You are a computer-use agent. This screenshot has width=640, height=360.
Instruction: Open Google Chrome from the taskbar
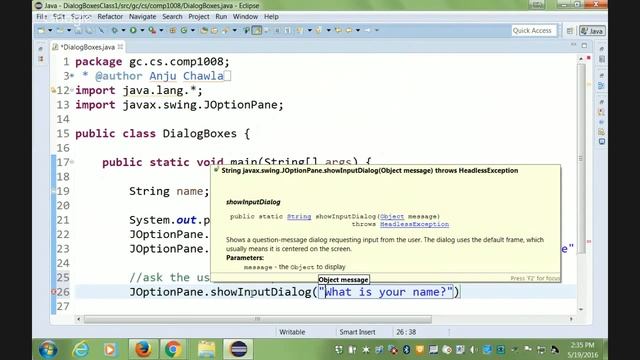173,349
